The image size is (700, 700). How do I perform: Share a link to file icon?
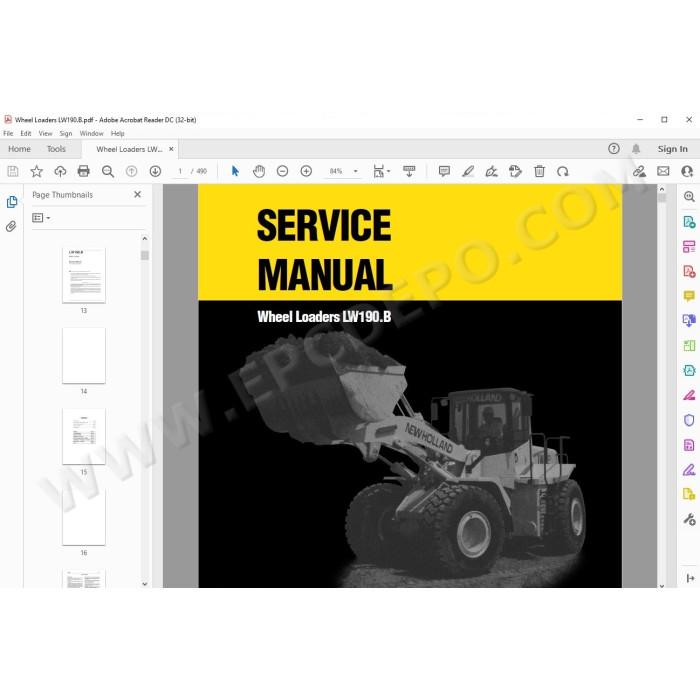pyautogui.click(x=639, y=171)
